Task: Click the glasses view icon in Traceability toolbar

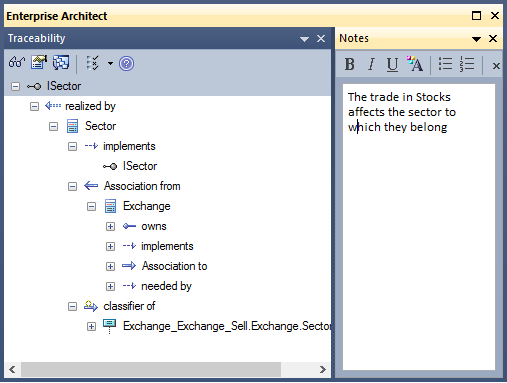Action: click(17, 63)
